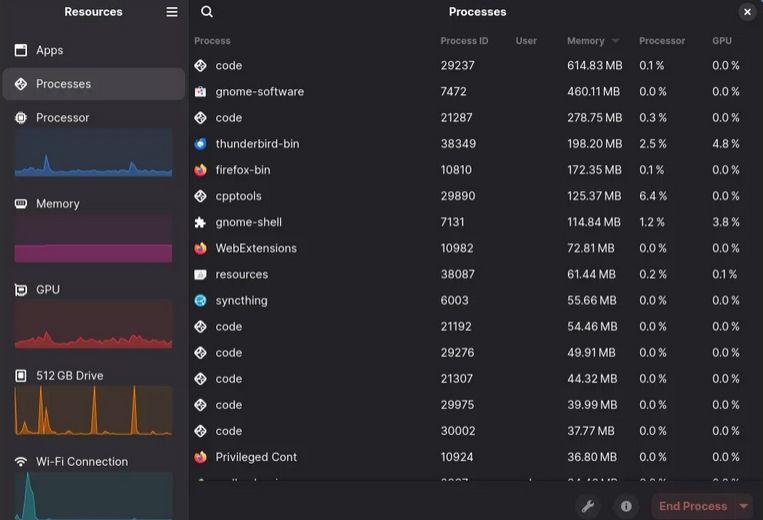Click the firefox-bin Firefox icon
The image size is (763, 520).
[x=200, y=170]
